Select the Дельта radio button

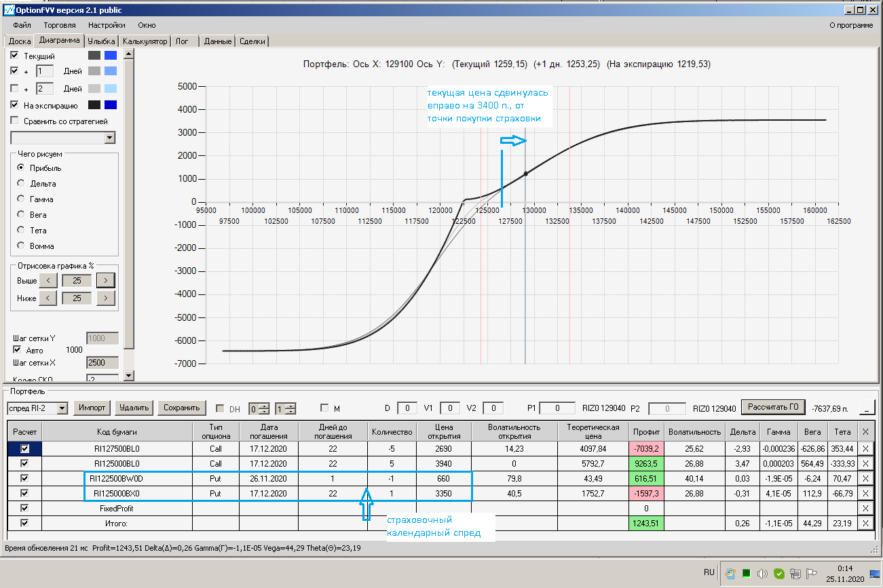21,184
